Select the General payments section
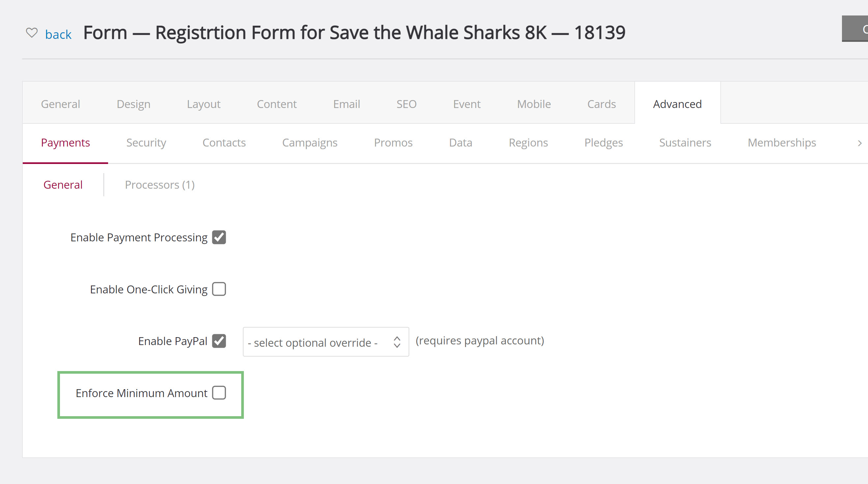The image size is (868, 484). click(63, 185)
